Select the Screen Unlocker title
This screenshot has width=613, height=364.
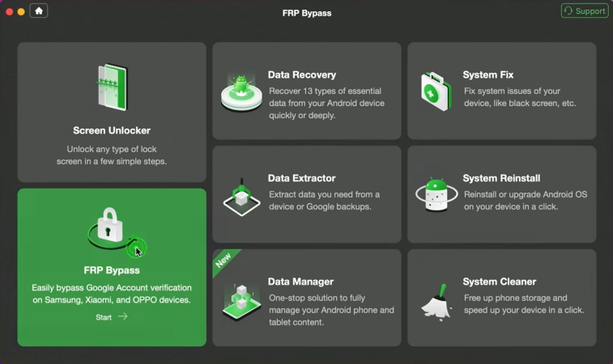coord(112,130)
